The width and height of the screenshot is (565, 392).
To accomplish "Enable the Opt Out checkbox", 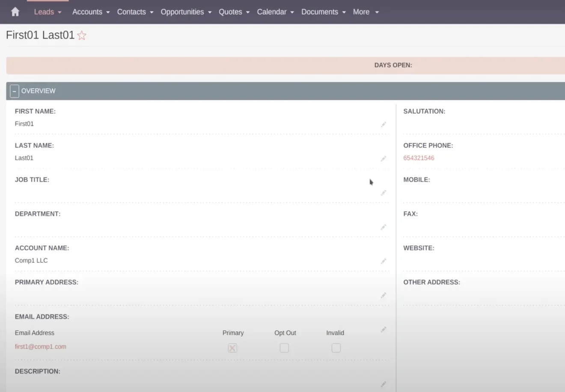I will pyautogui.click(x=284, y=348).
